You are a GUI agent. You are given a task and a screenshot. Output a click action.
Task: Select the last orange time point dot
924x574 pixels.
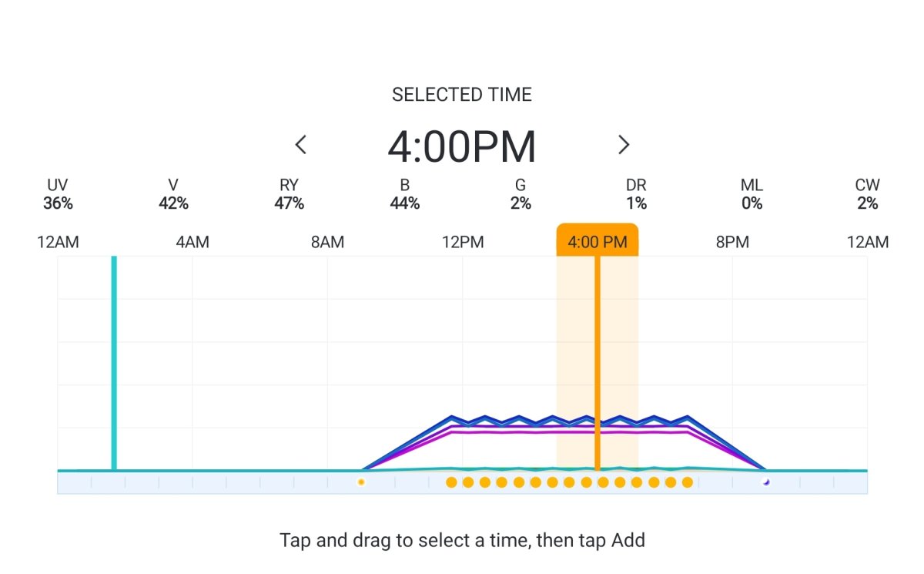click(x=688, y=482)
